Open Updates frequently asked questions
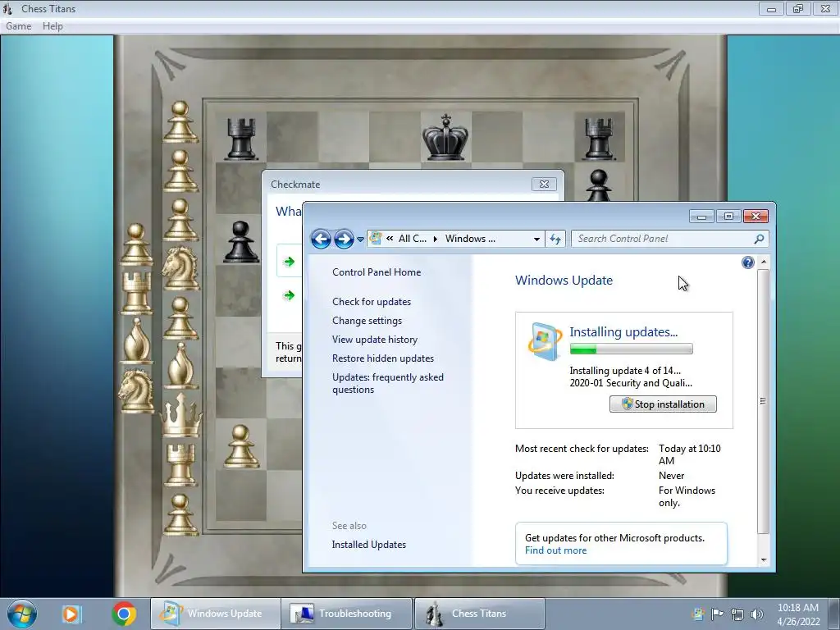The width and height of the screenshot is (840, 630). pyautogui.click(x=388, y=383)
